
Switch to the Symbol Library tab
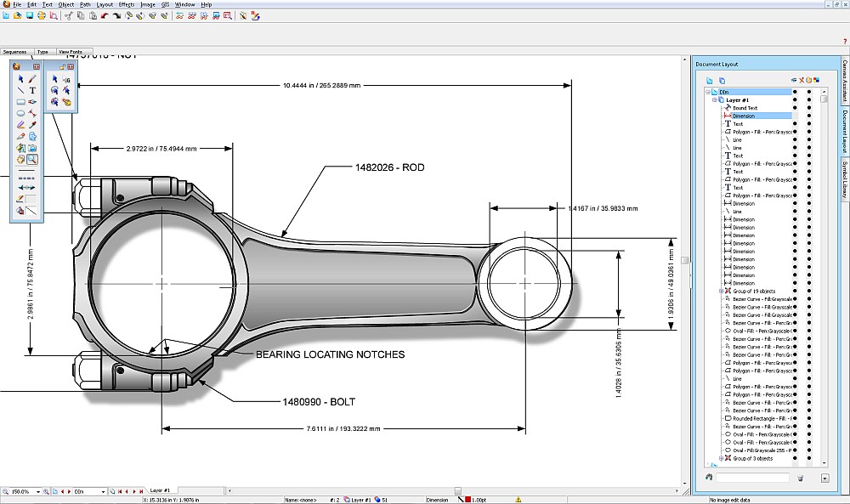[x=844, y=178]
